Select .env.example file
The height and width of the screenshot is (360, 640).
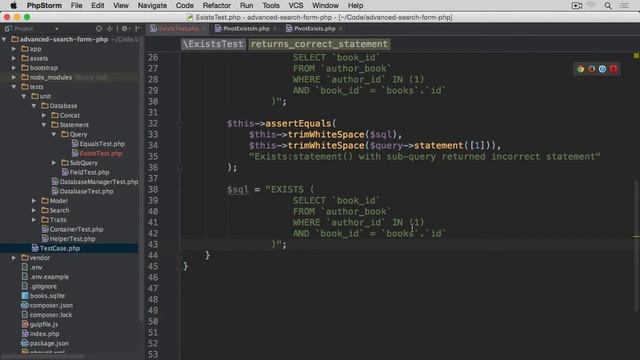(x=49, y=277)
